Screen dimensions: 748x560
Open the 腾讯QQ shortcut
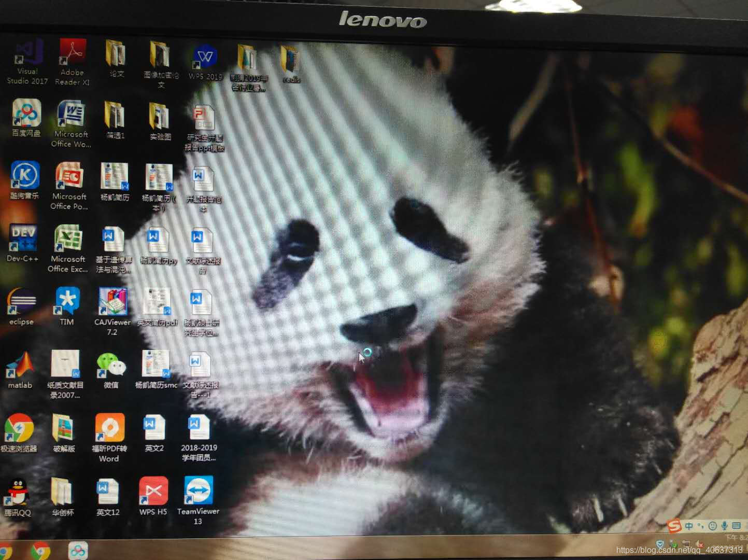click(x=18, y=497)
